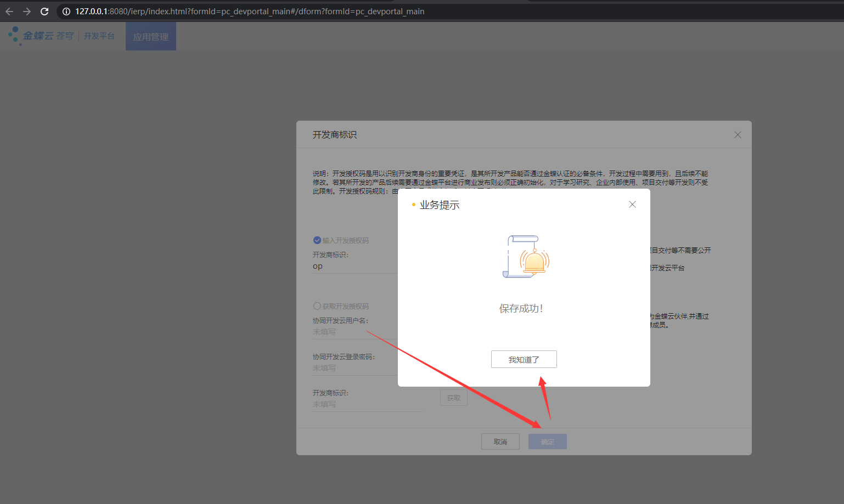Click the browser address bar URL
Image resolution: width=844 pixels, height=504 pixels.
[250, 12]
